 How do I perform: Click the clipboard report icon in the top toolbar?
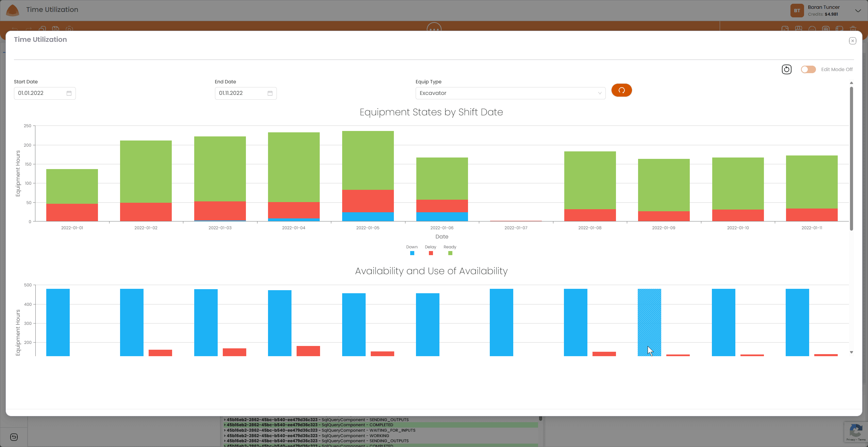click(x=785, y=29)
